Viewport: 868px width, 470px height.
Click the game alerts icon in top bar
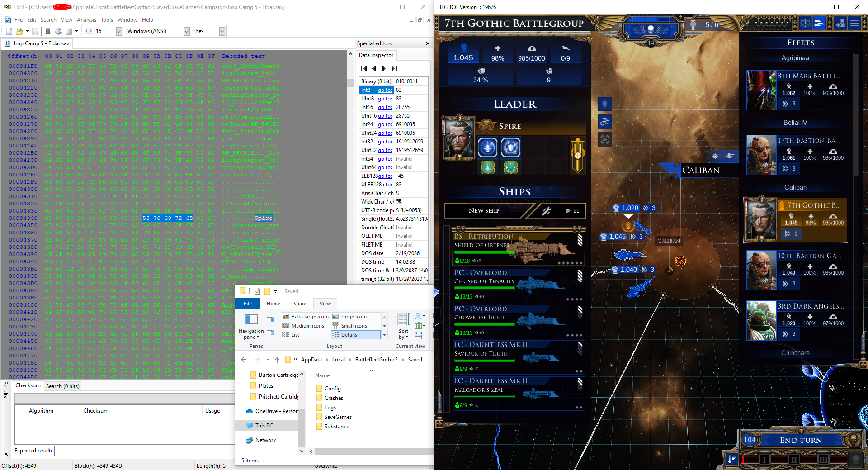click(x=805, y=24)
